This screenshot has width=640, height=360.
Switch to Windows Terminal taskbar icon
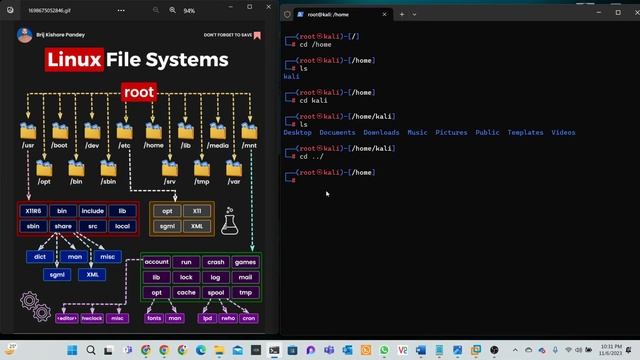[274, 350]
